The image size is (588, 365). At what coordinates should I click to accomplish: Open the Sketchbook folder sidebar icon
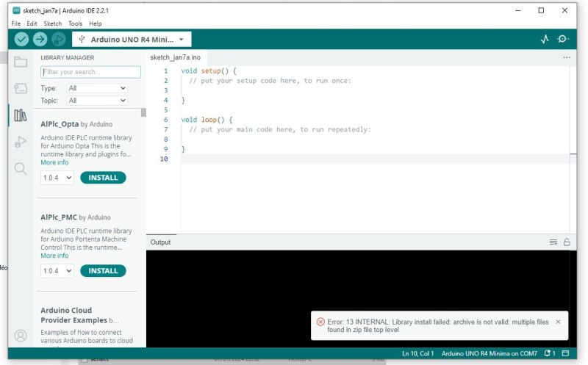(x=21, y=62)
